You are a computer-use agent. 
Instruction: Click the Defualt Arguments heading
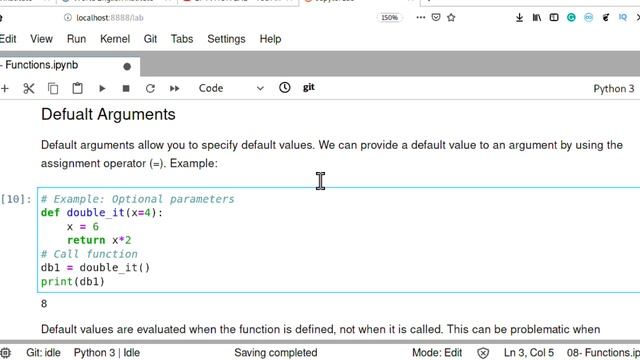pyautogui.click(x=108, y=114)
